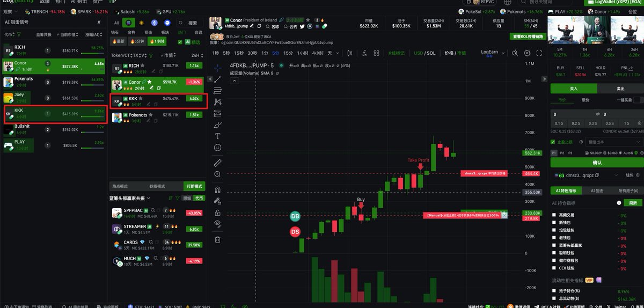
Task: Open the candlestick chart type selector
Action: click(x=350, y=53)
